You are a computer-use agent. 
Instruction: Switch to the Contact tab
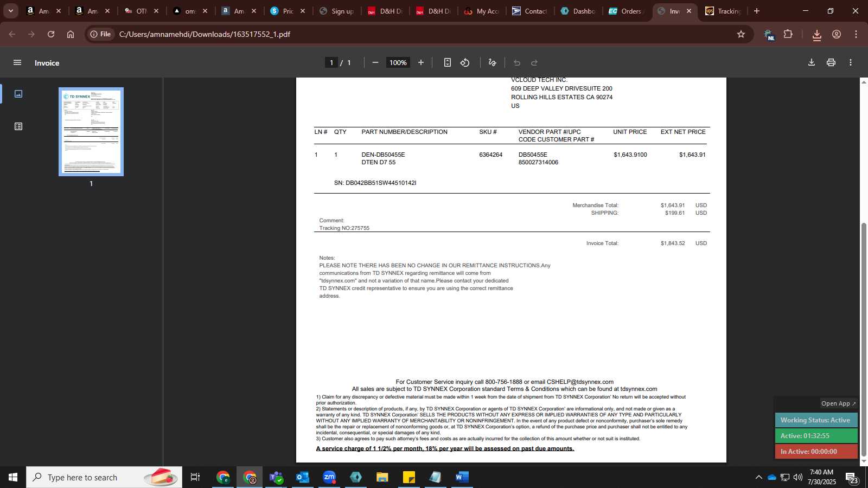[530, 11]
